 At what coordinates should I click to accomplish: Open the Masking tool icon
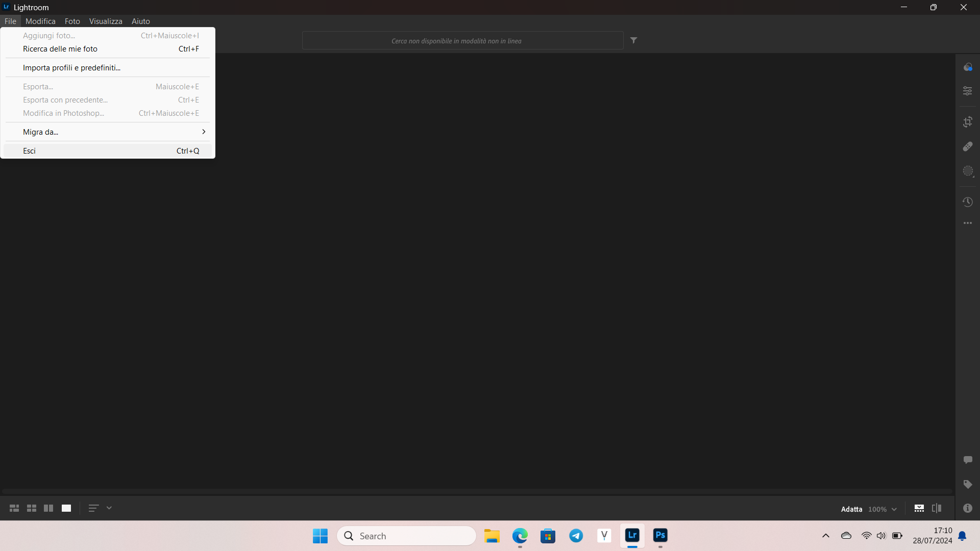pos(968,171)
